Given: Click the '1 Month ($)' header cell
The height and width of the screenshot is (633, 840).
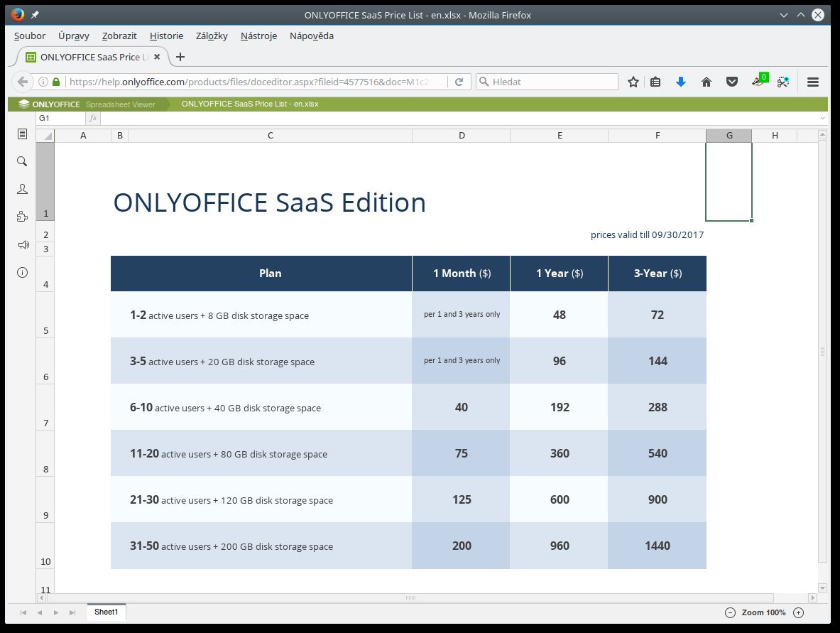Looking at the screenshot, I should click(x=462, y=274).
